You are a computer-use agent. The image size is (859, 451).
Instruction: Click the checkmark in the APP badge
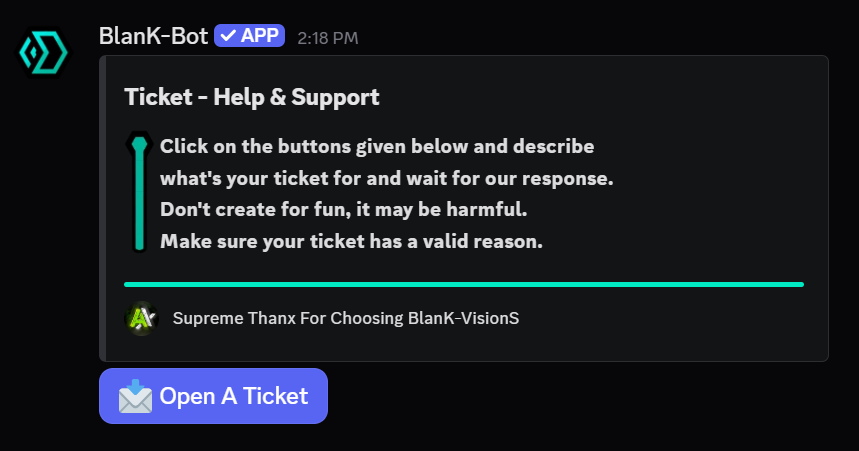pyautogui.click(x=228, y=36)
